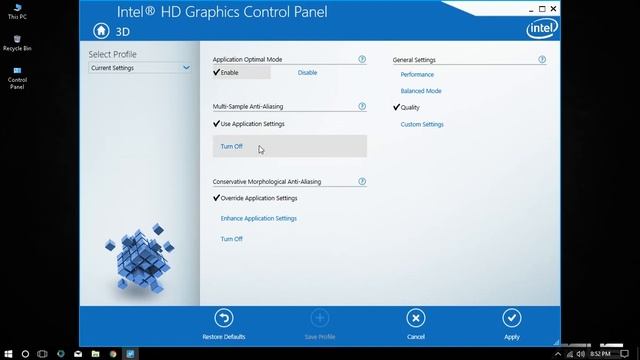Viewport: 640px width, 360px height.
Task: Click the Intel Graphics taskbar app
Action: point(130,354)
